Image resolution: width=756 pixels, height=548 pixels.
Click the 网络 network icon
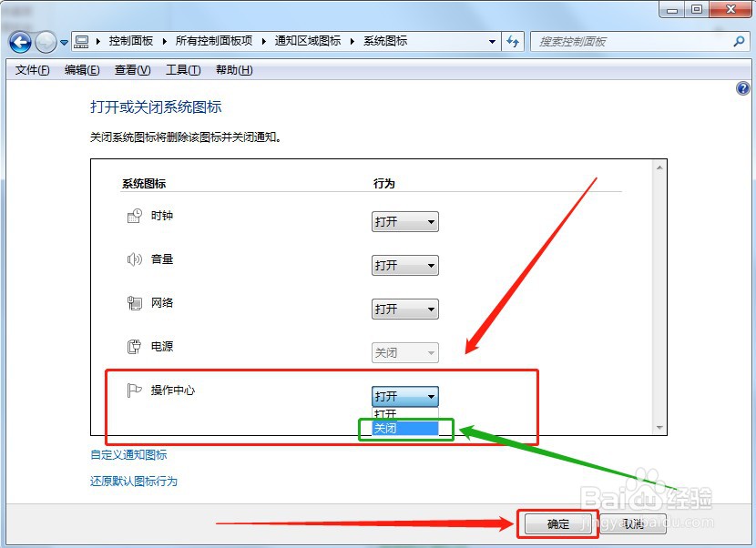point(135,303)
